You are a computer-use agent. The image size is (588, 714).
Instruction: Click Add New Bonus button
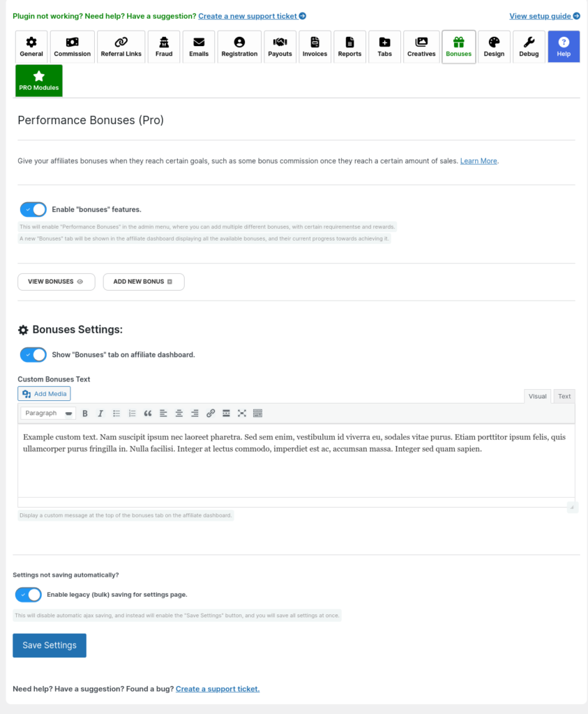[144, 282]
